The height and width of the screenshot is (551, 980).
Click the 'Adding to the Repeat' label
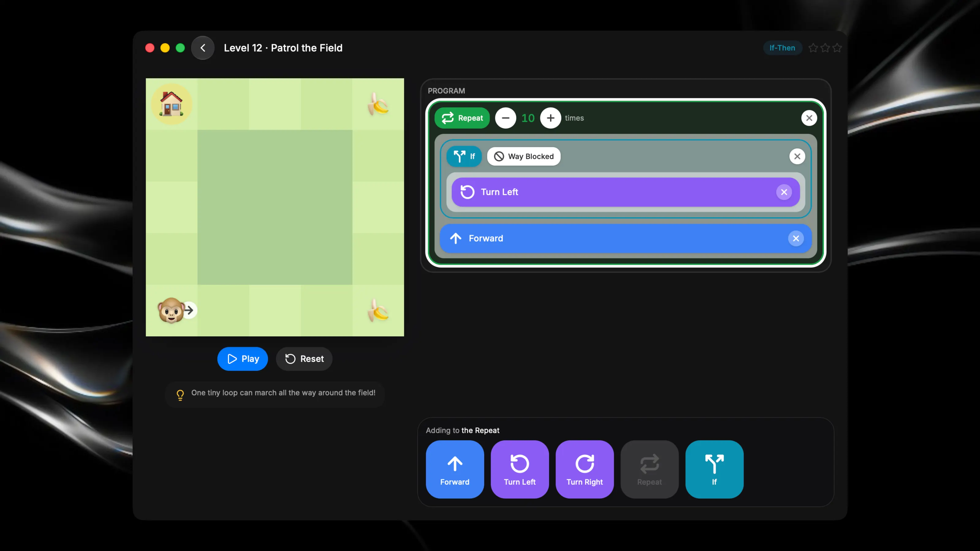pyautogui.click(x=463, y=430)
